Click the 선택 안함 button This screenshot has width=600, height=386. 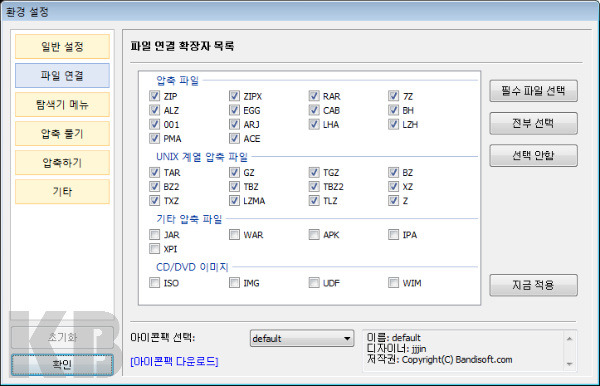click(x=533, y=155)
